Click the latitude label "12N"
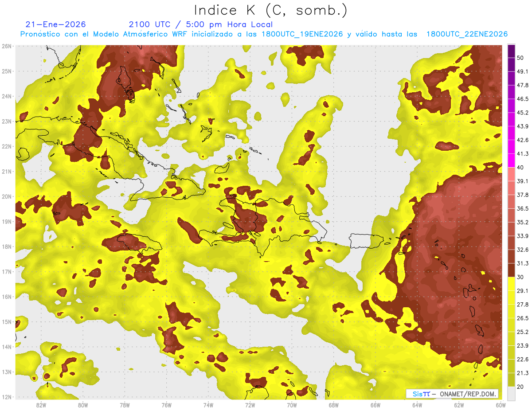This screenshot has height=411, width=532. point(7,397)
